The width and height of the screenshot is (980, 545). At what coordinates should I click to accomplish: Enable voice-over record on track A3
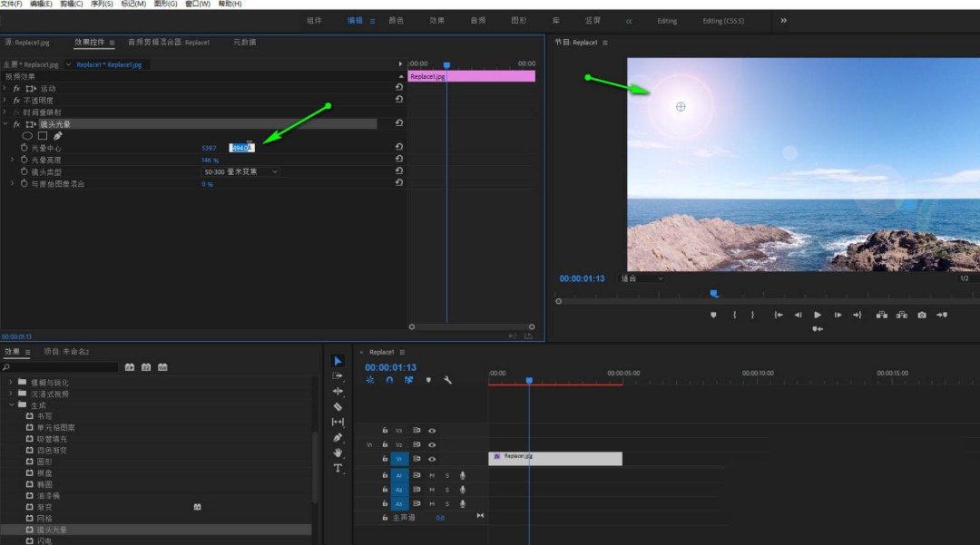point(463,504)
